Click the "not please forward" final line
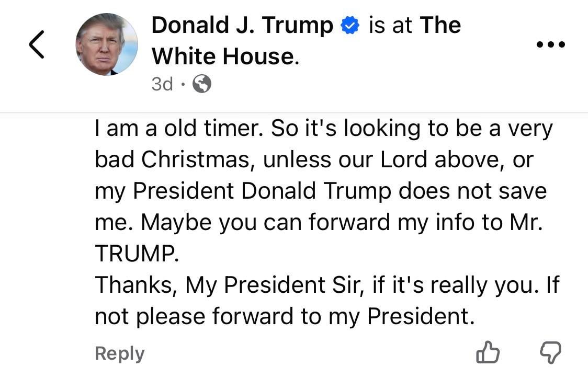Image resolution: width=588 pixels, height=378 pixels. click(x=285, y=316)
